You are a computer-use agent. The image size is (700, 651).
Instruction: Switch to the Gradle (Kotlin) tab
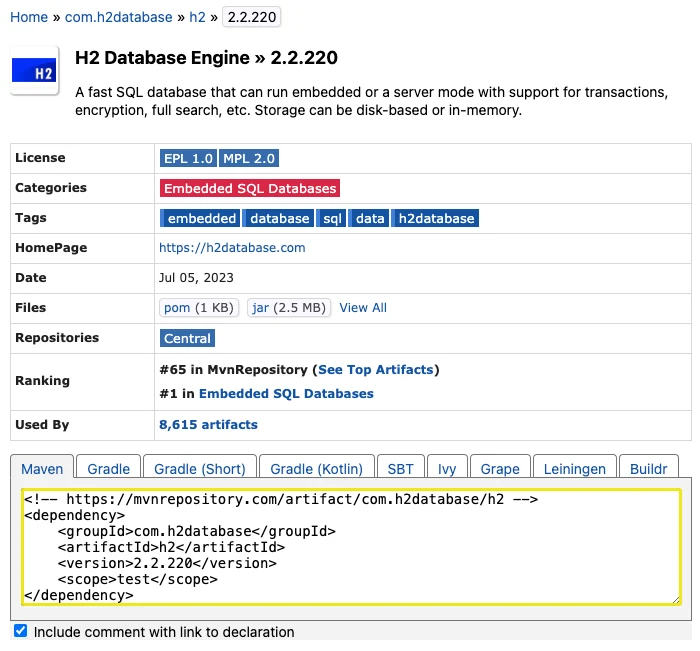click(x=317, y=469)
